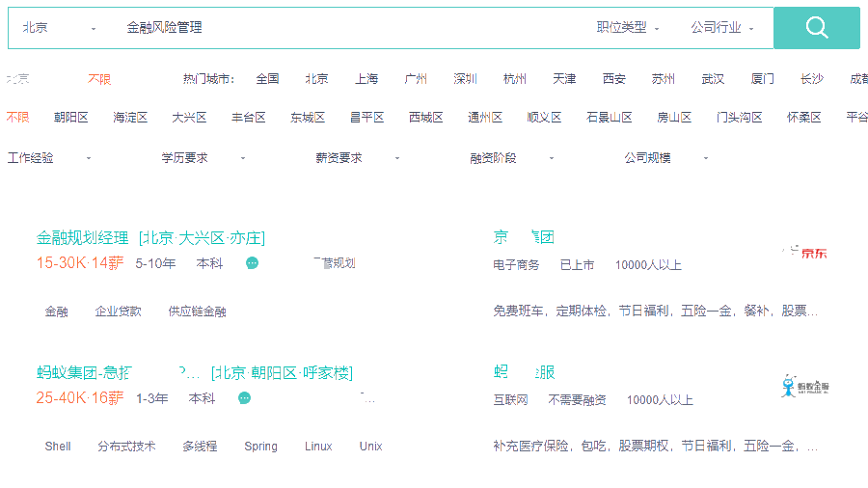868x488 pixels.
Task: Filter by 西城区 district
Action: (426, 118)
